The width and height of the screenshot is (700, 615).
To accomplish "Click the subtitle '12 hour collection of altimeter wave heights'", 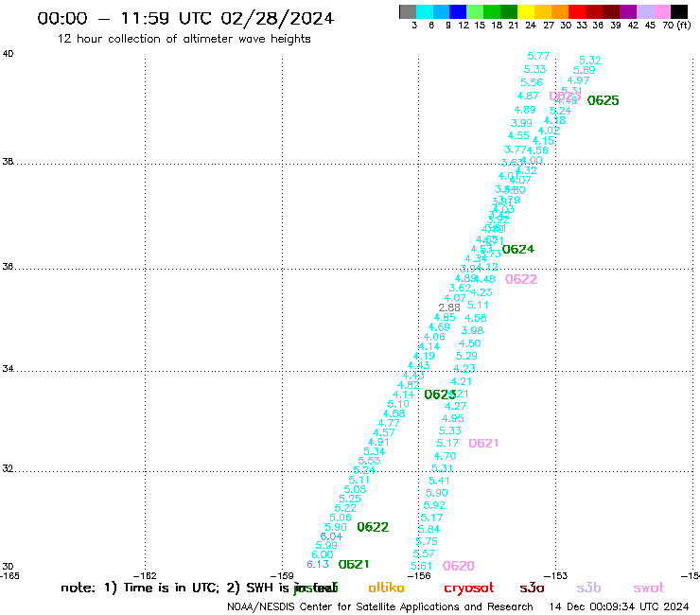I will [x=184, y=39].
